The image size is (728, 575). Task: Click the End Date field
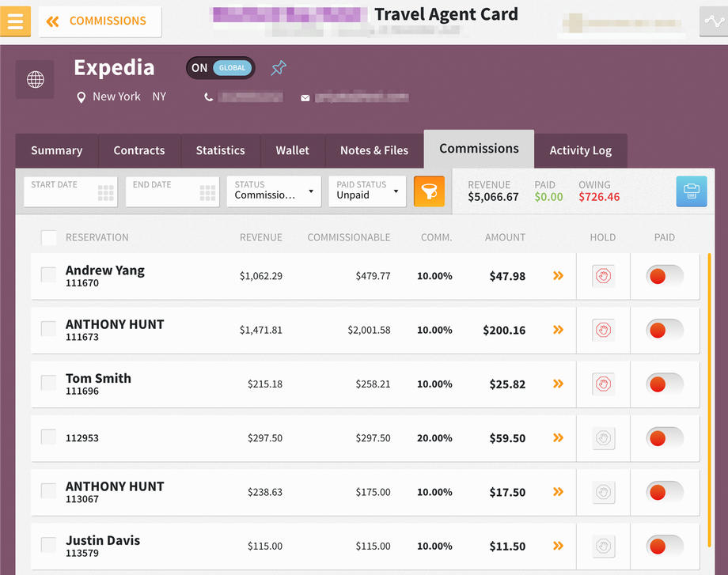coord(173,191)
